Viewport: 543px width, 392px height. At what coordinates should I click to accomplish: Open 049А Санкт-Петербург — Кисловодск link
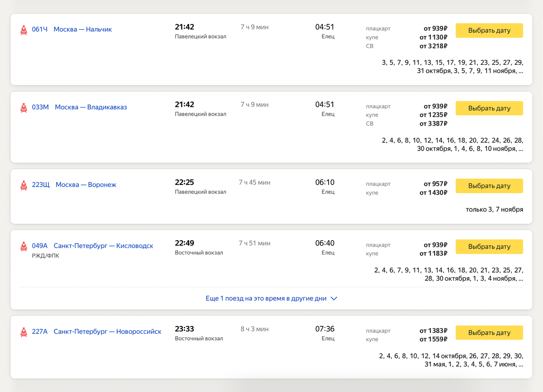93,246
